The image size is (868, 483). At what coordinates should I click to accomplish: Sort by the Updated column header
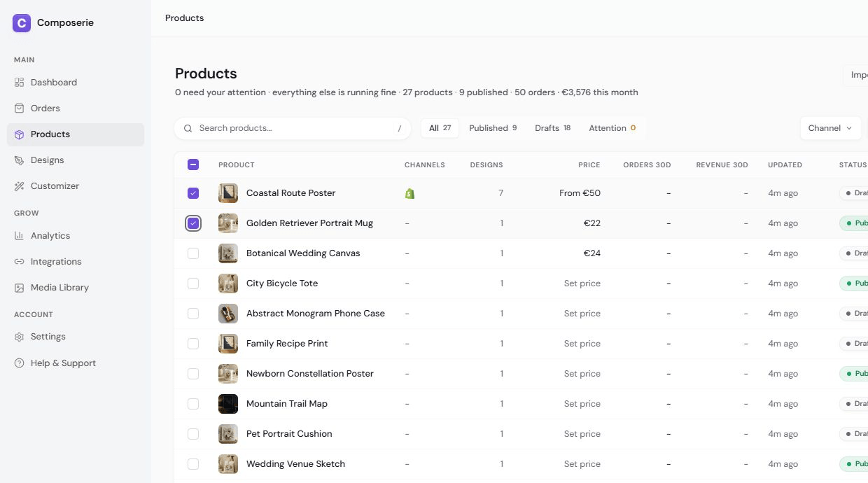coord(785,165)
